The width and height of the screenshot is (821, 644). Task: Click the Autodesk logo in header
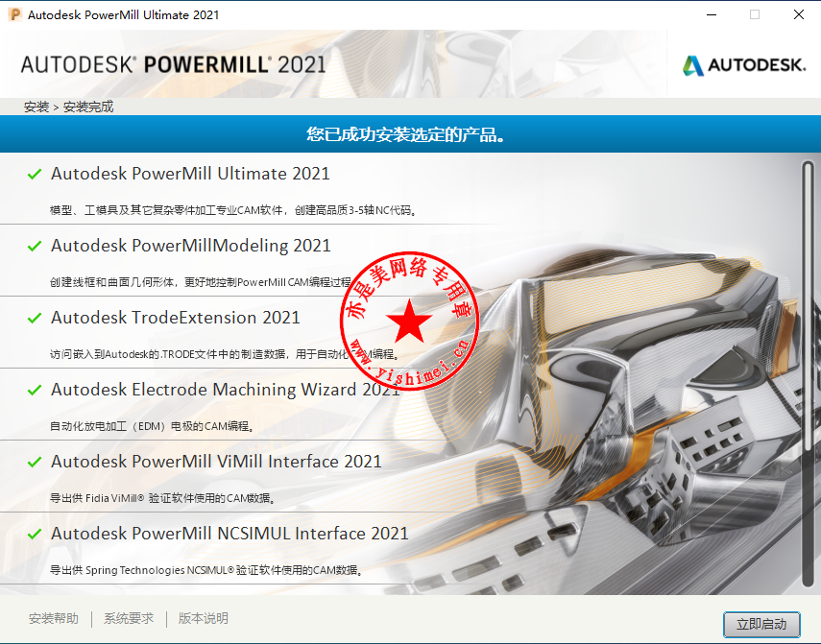click(x=744, y=65)
